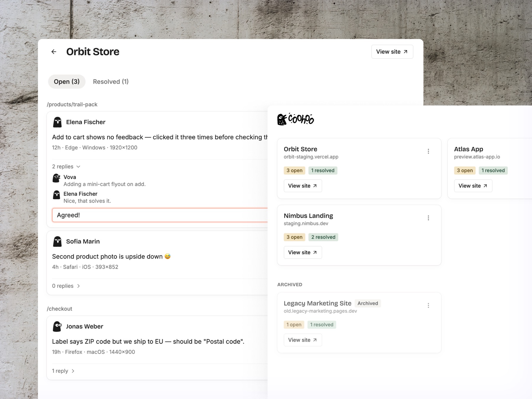
Task: Click the Jonas Weber author name
Action: click(x=85, y=327)
